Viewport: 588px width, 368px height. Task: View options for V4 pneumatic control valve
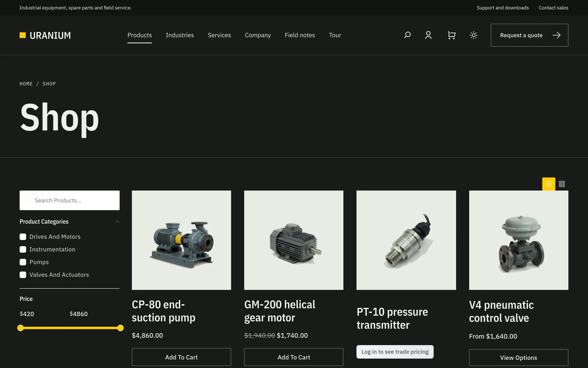[519, 357]
